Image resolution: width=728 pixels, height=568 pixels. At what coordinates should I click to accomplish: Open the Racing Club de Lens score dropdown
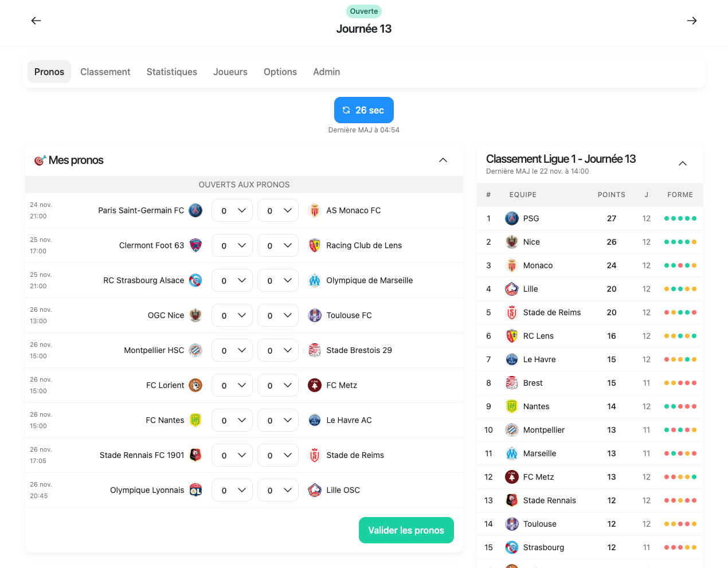(278, 245)
